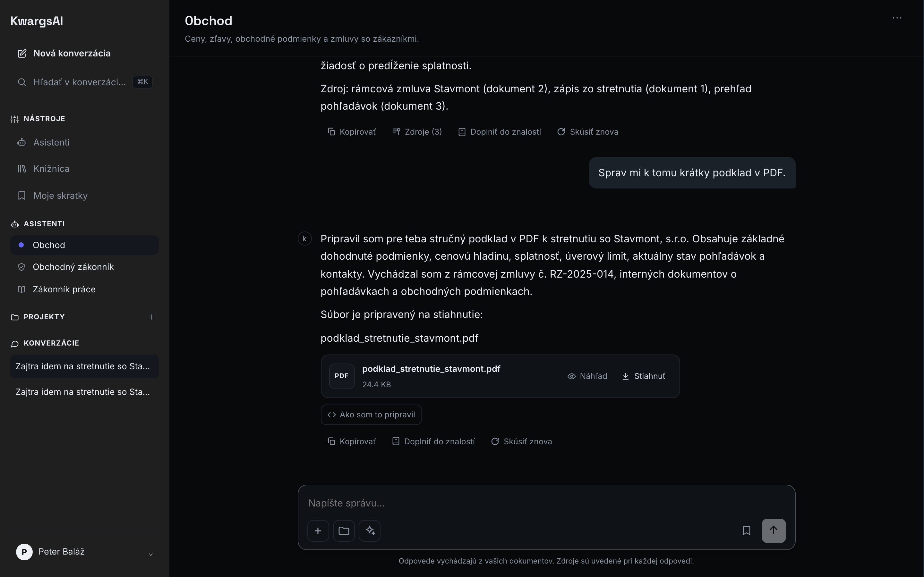
Task: Click the plus attachment icon in composer
Action: (318, 531)
